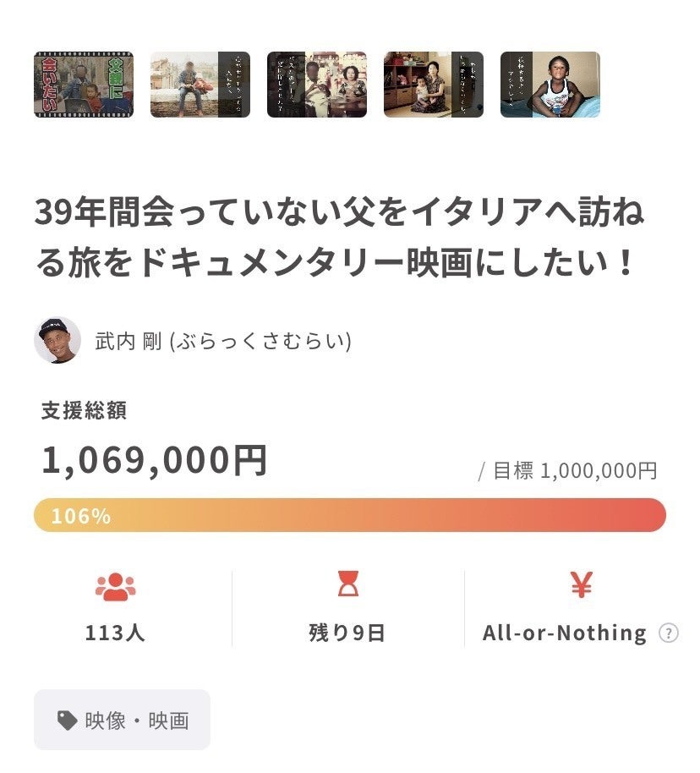The image size is (700, 773).
Task: Open the project owner's avatar picture
Action: click(x=57, y=340)
